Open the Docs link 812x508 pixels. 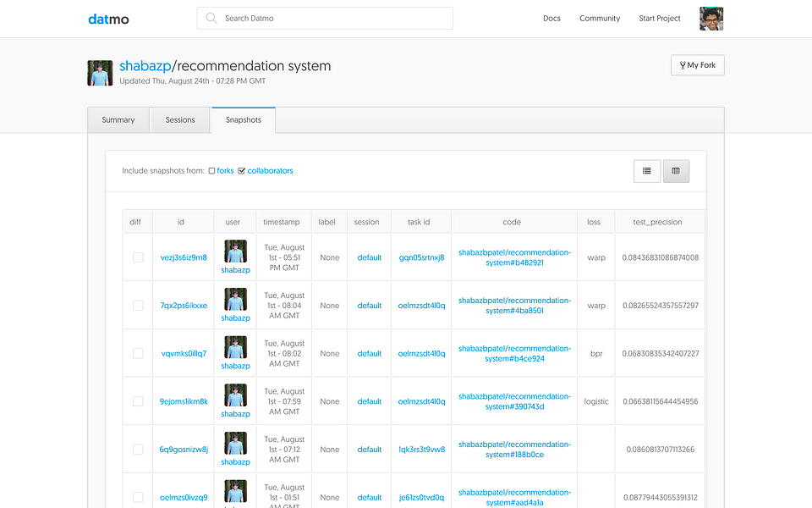(x=551, y=18)
